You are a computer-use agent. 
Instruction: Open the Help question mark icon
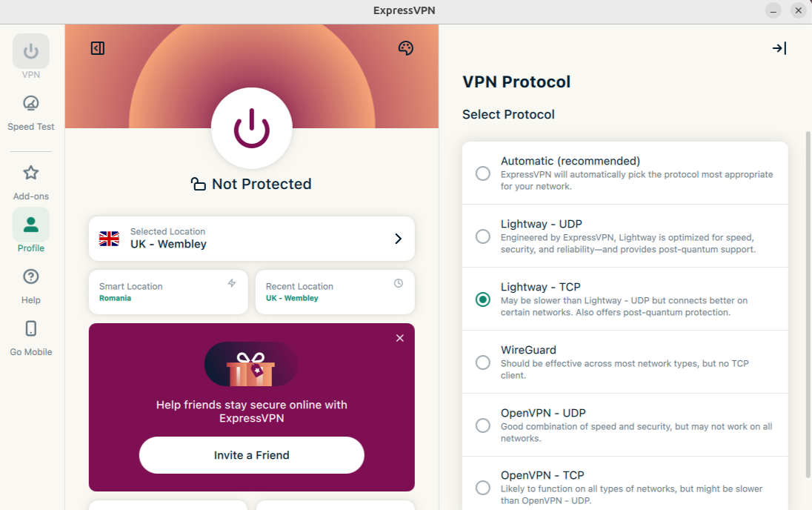pos(31,277)
